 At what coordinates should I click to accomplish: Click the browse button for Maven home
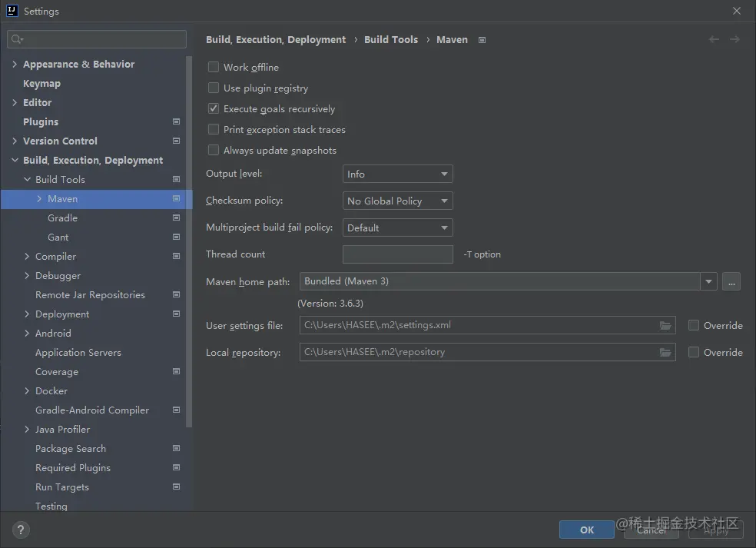[x=731, y=282]
